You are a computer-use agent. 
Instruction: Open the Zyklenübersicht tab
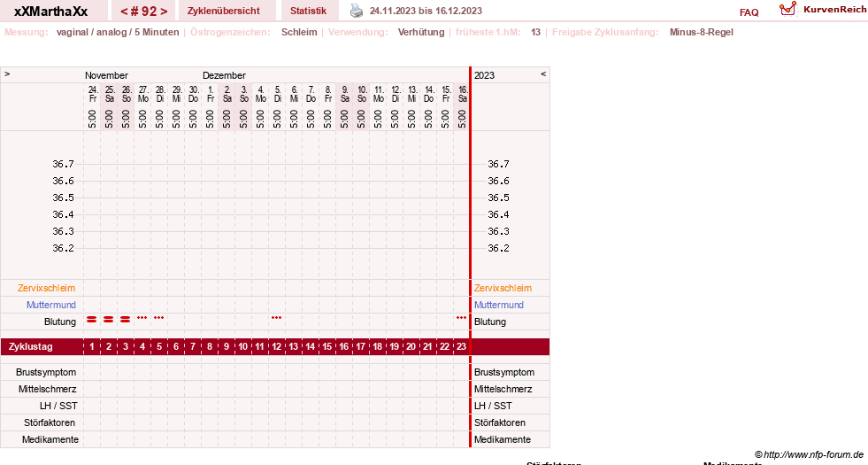tap(224, 11)
